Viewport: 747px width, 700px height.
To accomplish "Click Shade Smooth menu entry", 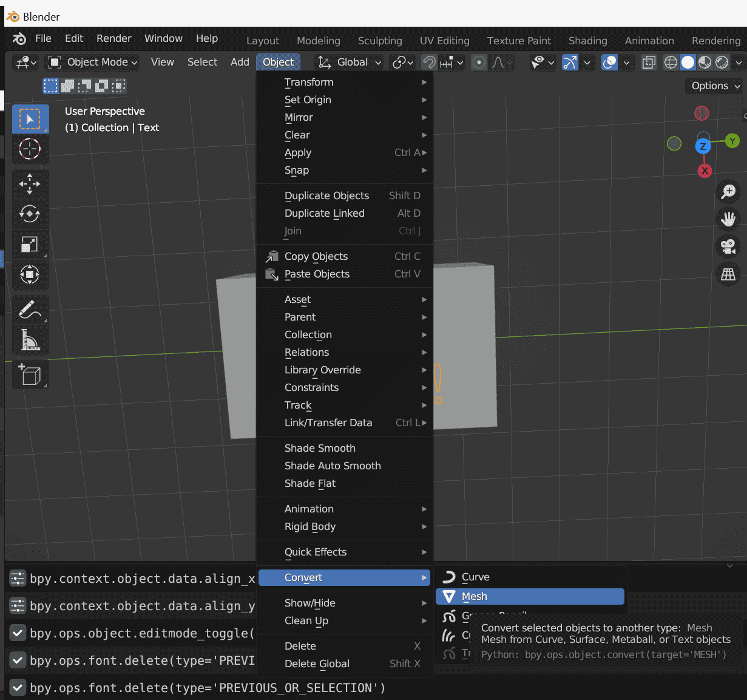I will pyautogui.click(x=345, y=448).
